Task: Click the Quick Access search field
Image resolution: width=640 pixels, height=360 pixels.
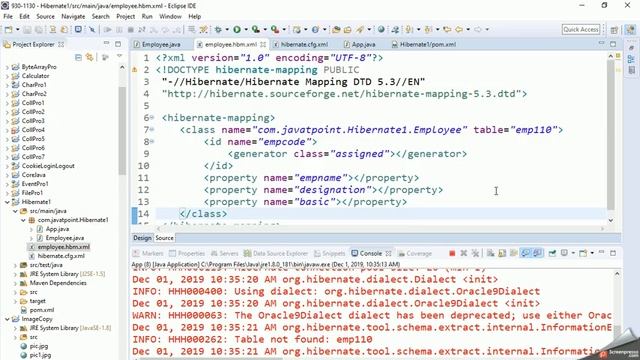Action: pyautogui.click(x=581, y=29)
